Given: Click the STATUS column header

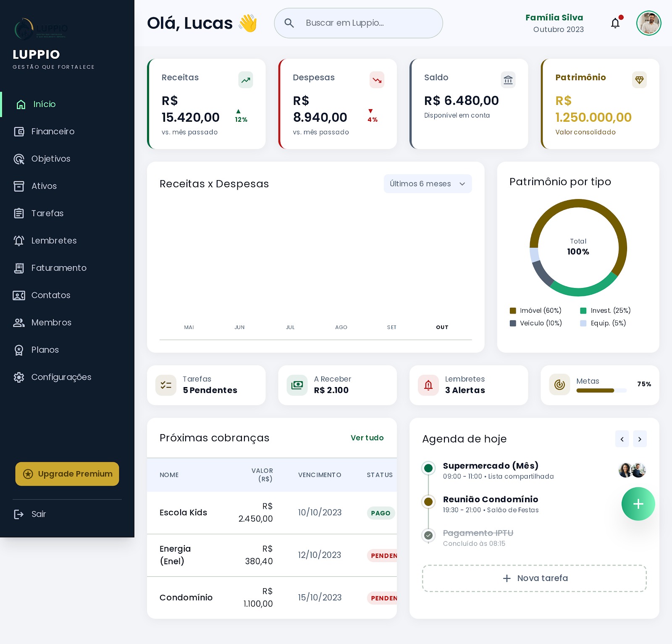Looking at the screenshot, I should pyautogui.click(x=380, y=475).
